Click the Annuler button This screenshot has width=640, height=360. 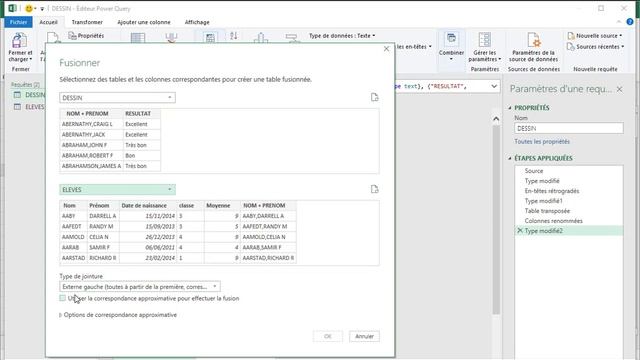364,336
